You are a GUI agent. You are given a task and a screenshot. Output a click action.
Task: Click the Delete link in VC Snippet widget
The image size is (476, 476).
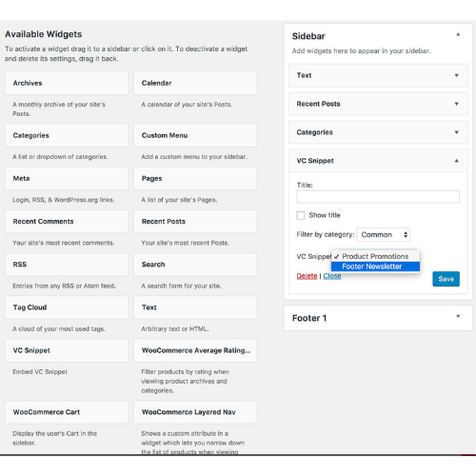(x=307, y=276)
